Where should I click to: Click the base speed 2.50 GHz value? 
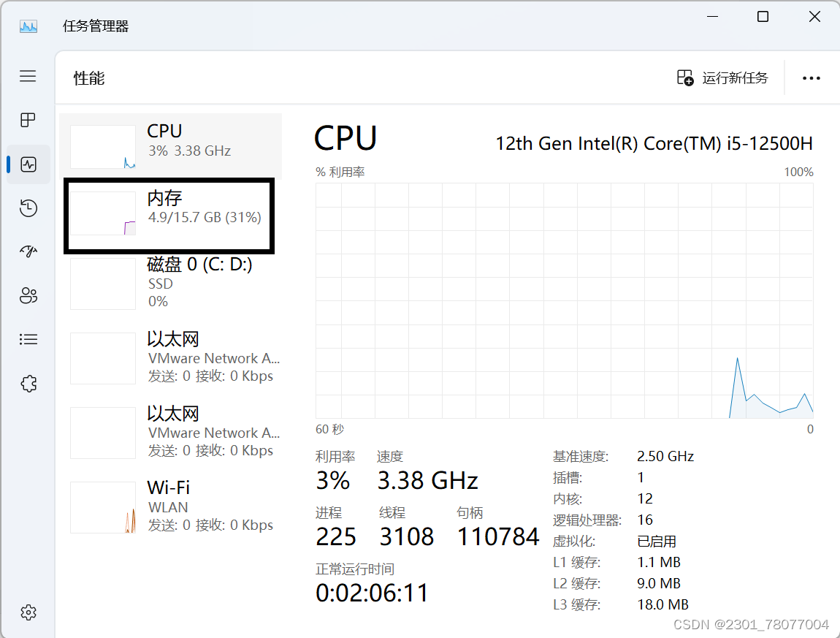[665, 456]
